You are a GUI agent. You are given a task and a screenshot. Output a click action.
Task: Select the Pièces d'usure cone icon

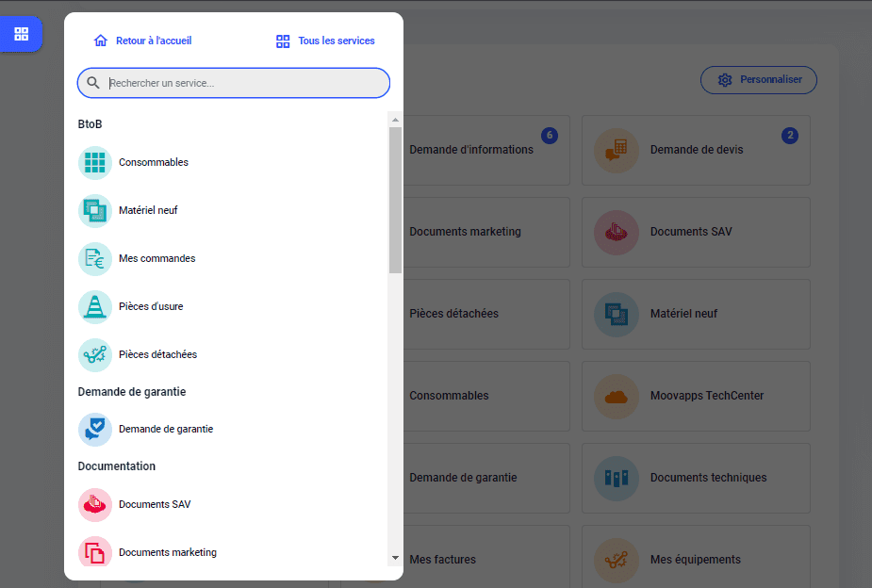tap(94, 306)
